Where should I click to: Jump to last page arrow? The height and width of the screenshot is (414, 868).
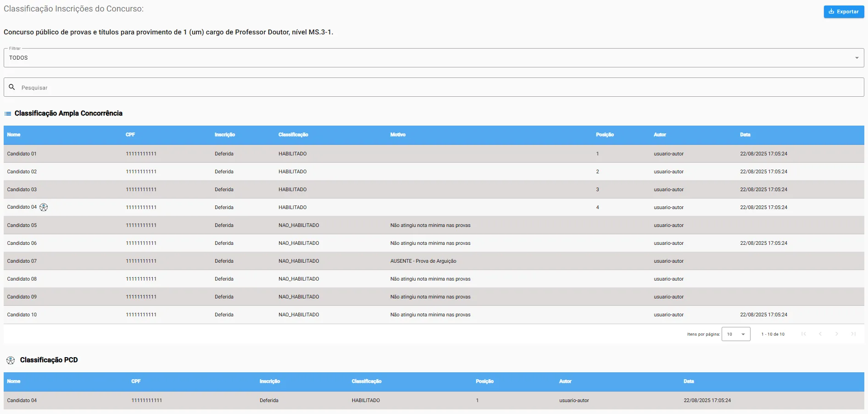click(853, 334)
